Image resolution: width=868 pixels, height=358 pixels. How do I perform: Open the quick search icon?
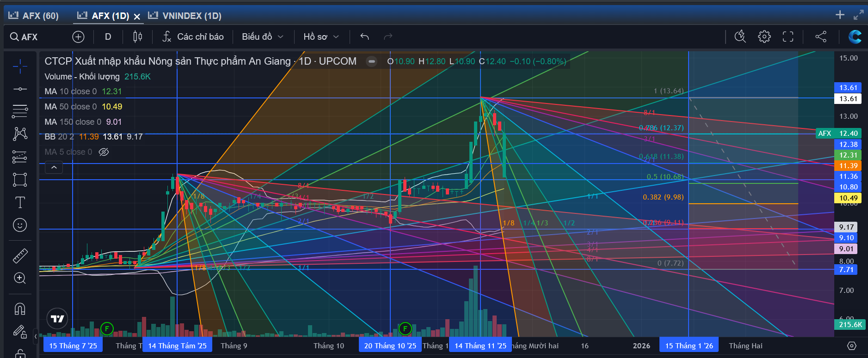pos(740,36)
